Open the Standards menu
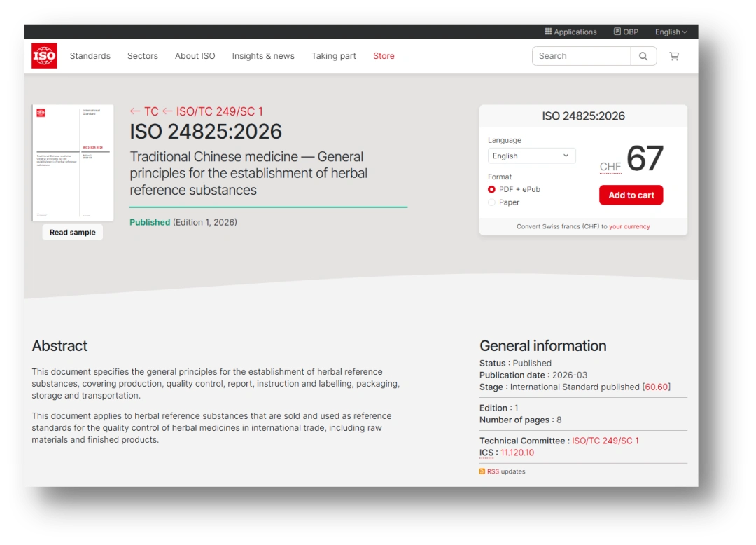This screenshot has width=756, height=545. coord(90,56)
